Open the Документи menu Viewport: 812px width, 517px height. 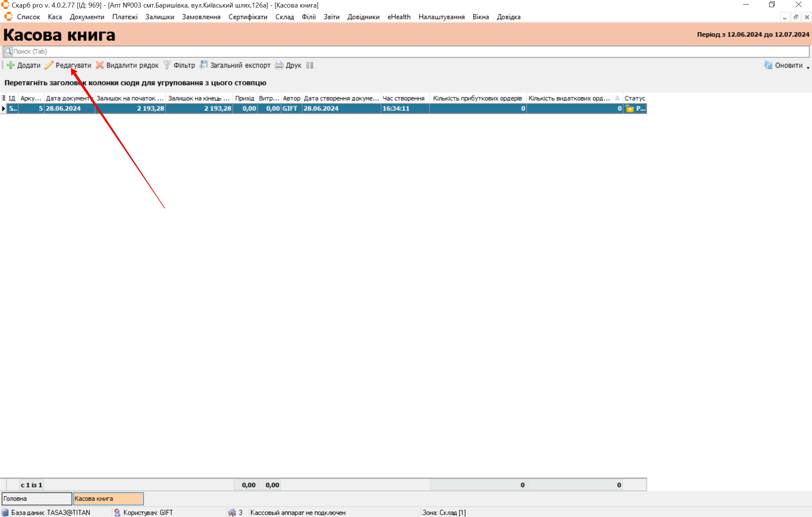(x=87, y=17)
